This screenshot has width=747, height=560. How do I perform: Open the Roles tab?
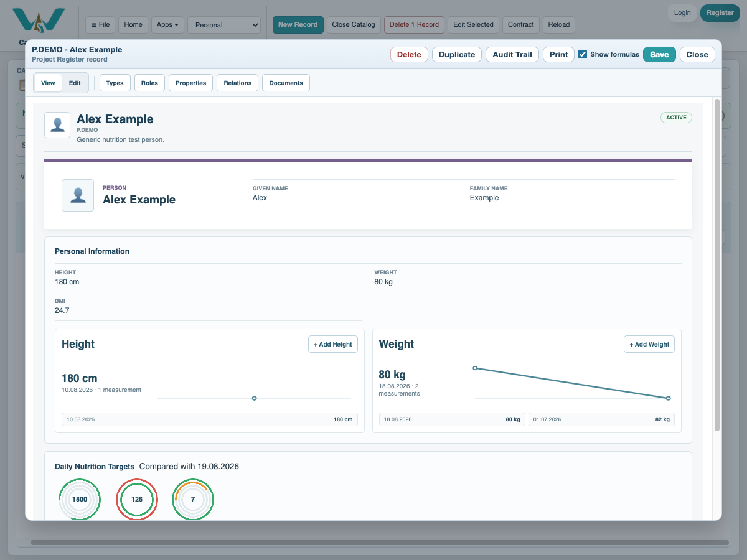[149, 83]
